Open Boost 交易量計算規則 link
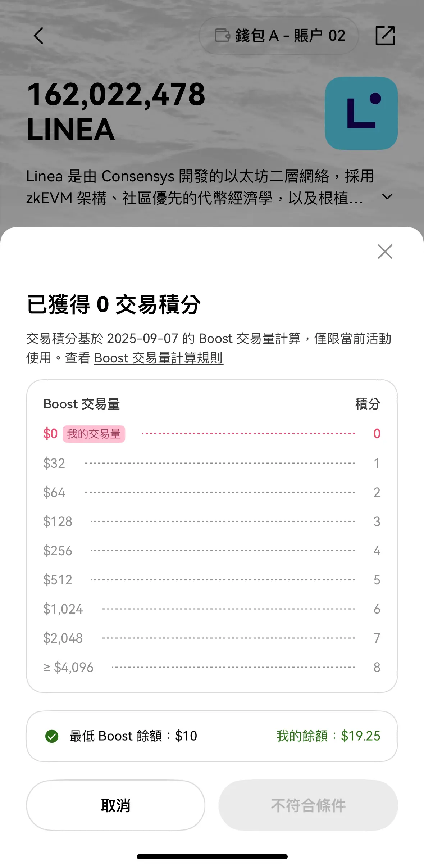The height and width of the screenshot is (868, 424). (x=159, y=358)
